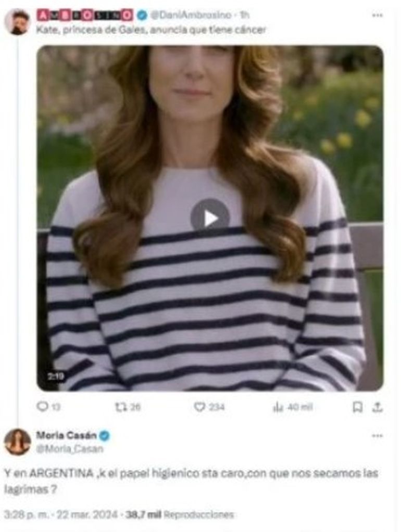
Task: Open the @Moria_Casan handle
Action: pyautogui.click(x=69, y=449)
